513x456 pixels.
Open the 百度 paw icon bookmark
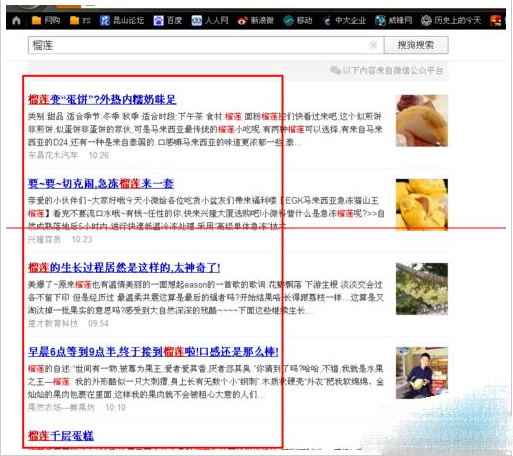(168, 21)
